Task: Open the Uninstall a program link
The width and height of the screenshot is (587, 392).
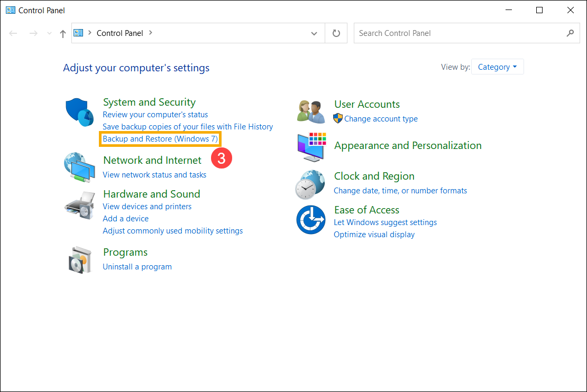Action: tap(137, 266)
